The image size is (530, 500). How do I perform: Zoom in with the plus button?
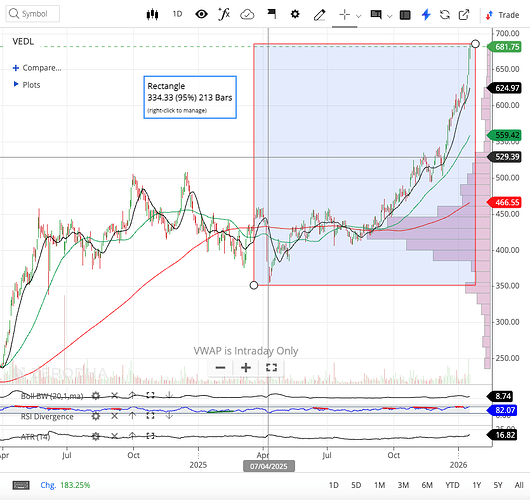coord(246,367)
